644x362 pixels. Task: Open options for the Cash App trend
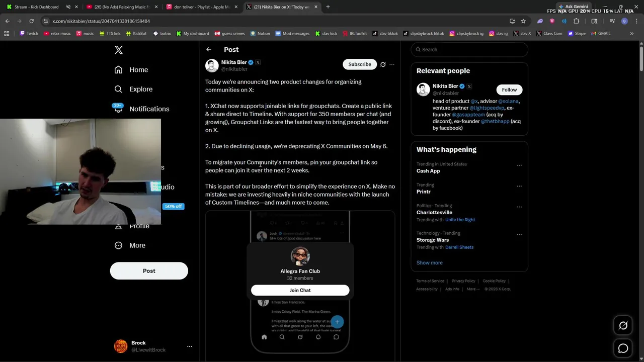[519, 165]
